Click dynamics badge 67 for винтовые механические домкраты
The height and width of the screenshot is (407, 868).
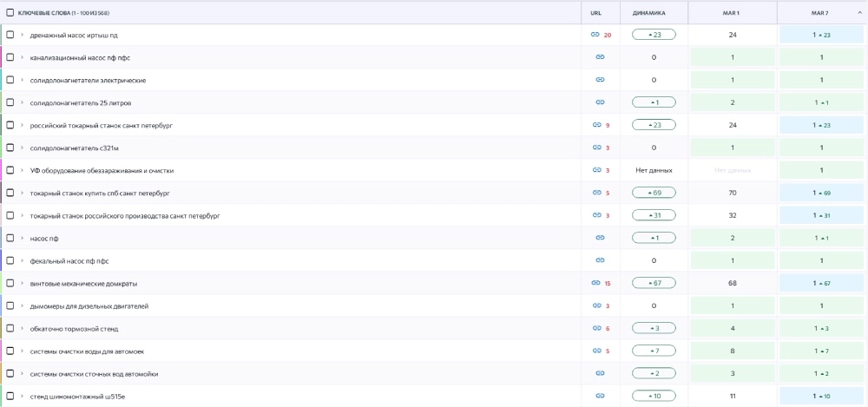coord(654,283)
